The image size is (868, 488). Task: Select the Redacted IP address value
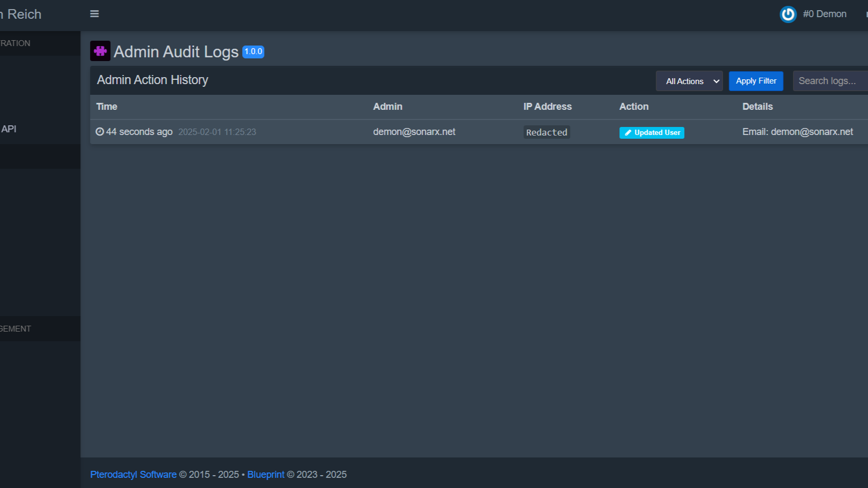point(547,132)
